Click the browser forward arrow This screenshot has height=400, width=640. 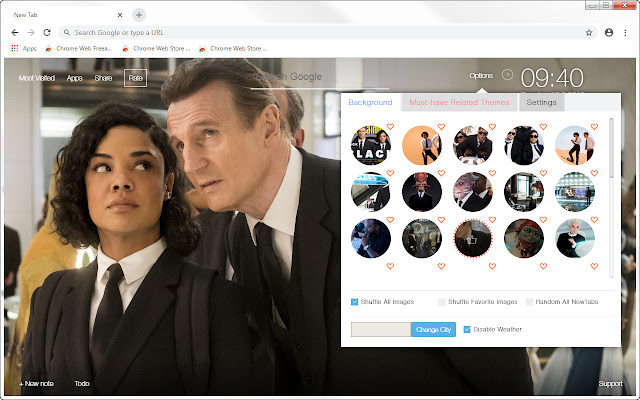click(31, 33)
